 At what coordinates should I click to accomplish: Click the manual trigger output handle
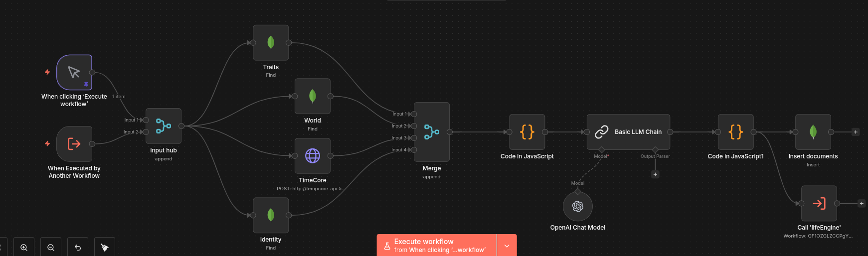tap(92, 73)
